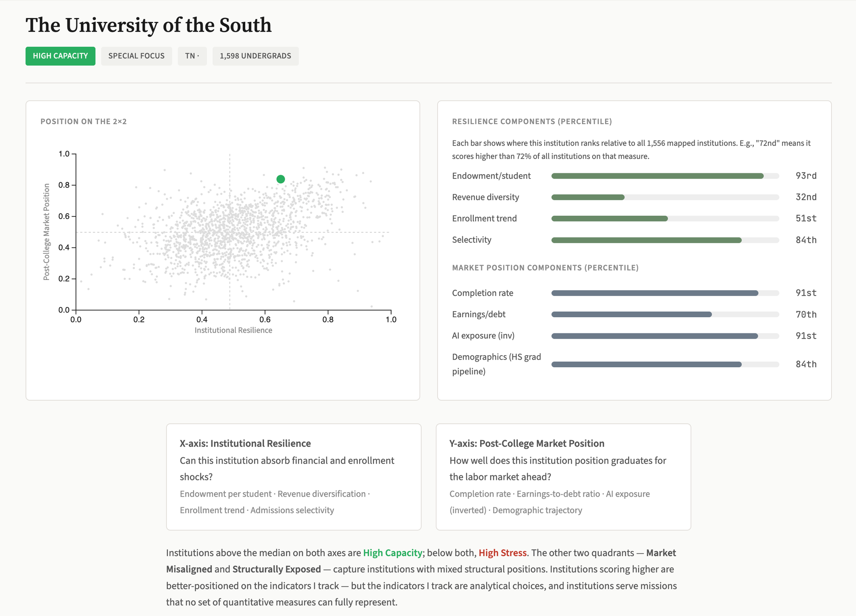Click the Post-College Market Position vertical axis label

click(47, 232)
